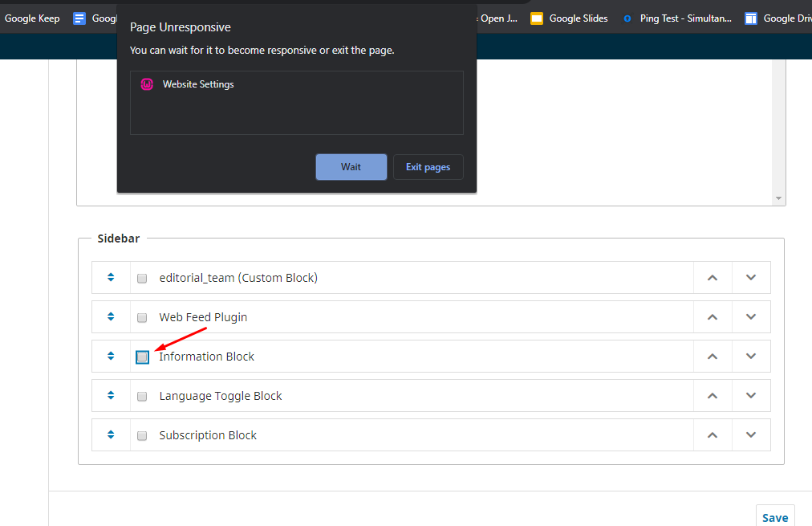
Task: Click the Ping Test bookmark icon
Action: tap(627, 18)
